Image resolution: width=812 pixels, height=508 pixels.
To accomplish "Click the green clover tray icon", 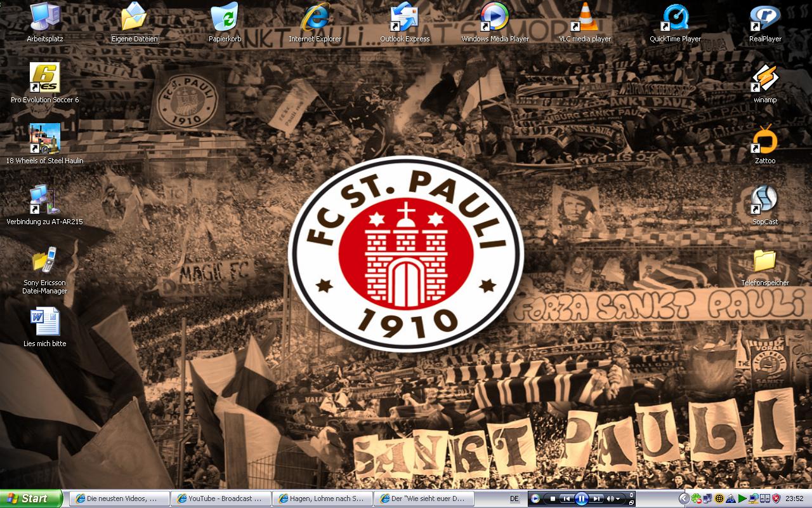I will click(696, 498).
